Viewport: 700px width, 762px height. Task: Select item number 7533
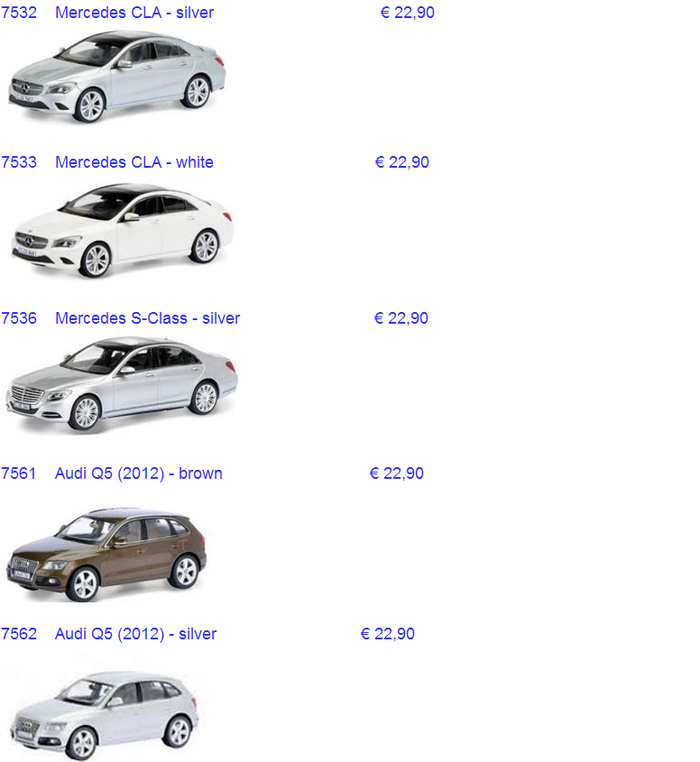click(x=19, y=162)
